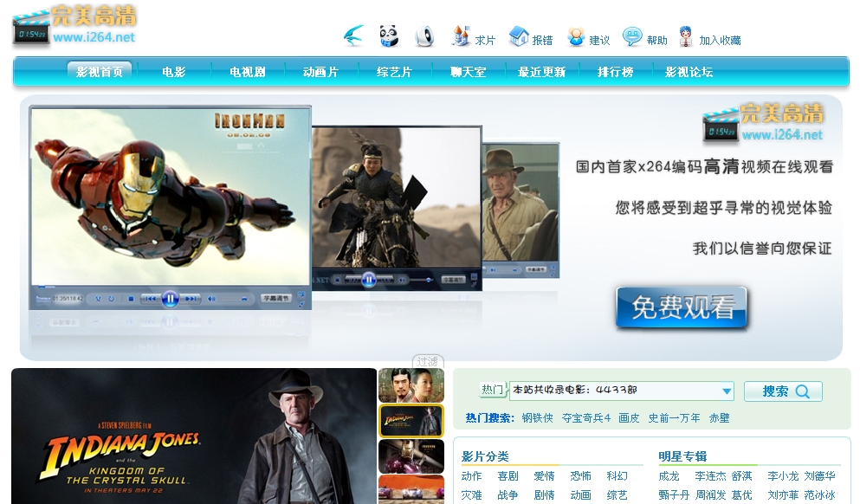Click the 过滤 filter label

tap(427, 361)
